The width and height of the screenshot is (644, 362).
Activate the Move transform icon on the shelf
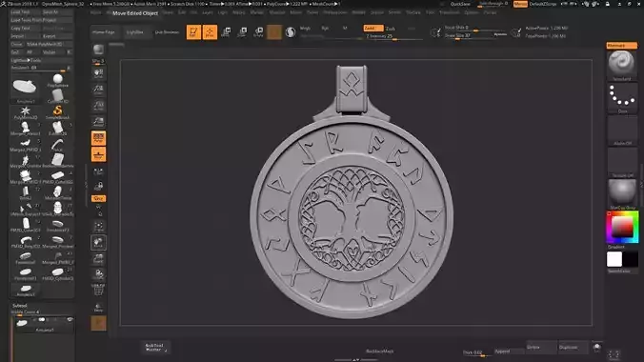226,32
